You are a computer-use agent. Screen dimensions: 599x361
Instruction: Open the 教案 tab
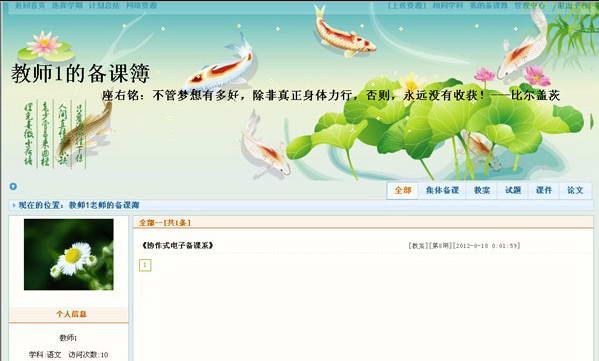click(482, 190)
